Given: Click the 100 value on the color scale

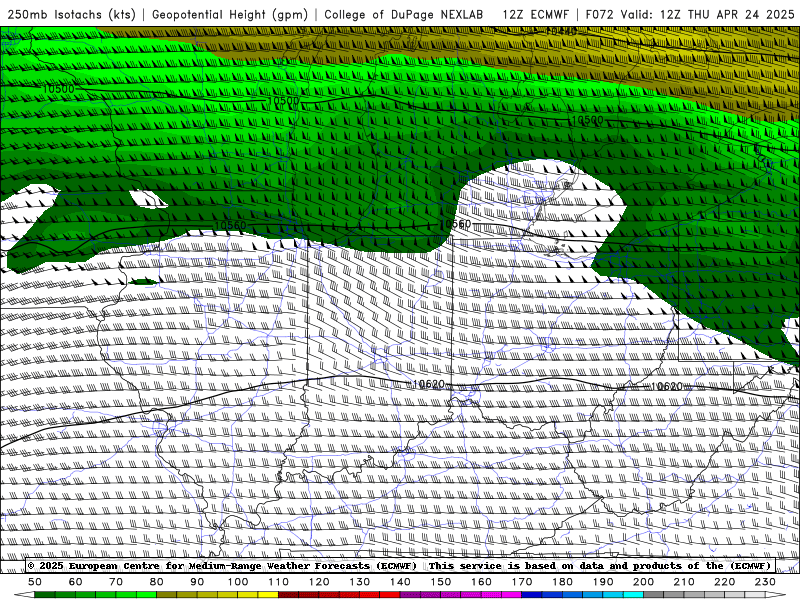Looking at the screenshot, I should (x=238, y=582).
